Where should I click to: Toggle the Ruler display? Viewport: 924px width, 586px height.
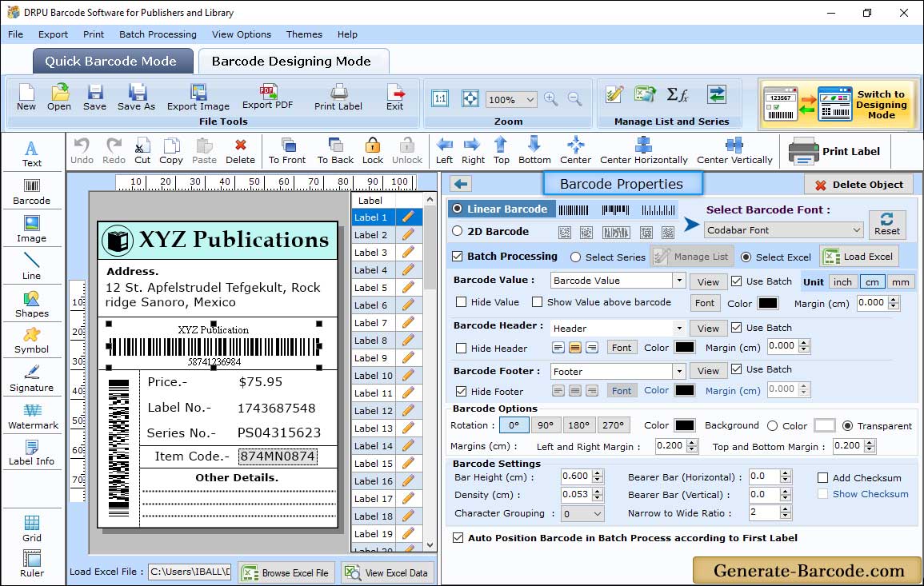pos(32,564)
